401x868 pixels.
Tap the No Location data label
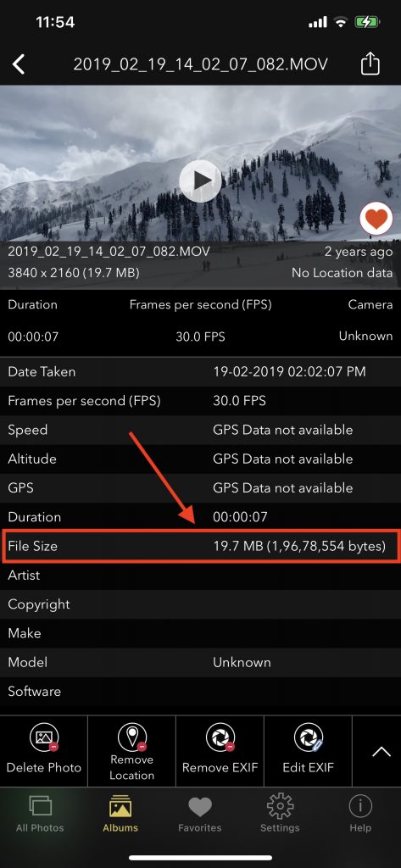tap(342, 272)
